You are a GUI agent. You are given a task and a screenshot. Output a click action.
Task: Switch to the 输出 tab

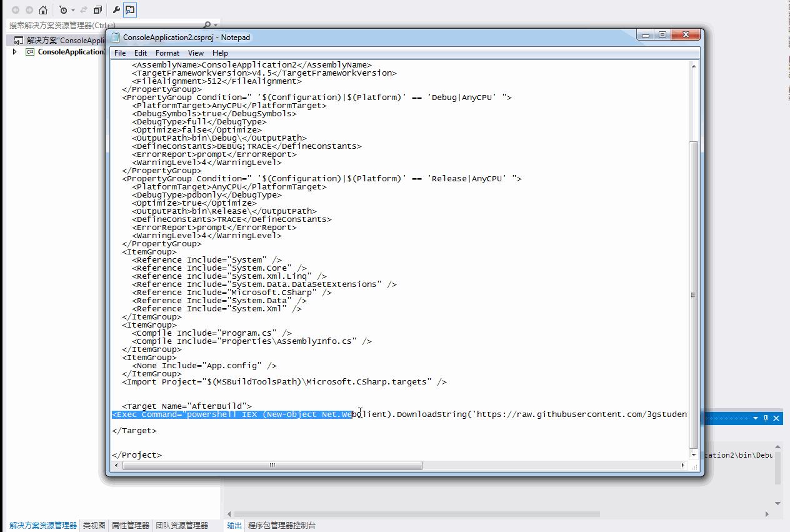(234, 526)
